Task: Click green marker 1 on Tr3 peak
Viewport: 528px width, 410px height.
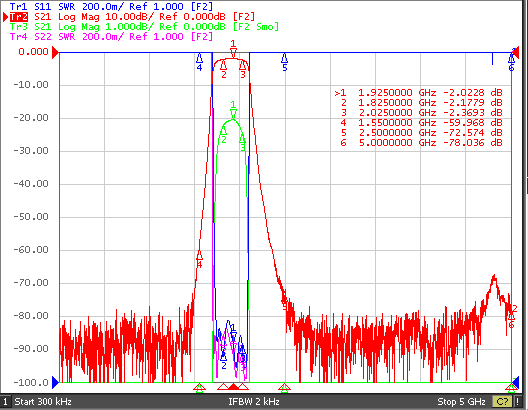Action: point(233,110)
